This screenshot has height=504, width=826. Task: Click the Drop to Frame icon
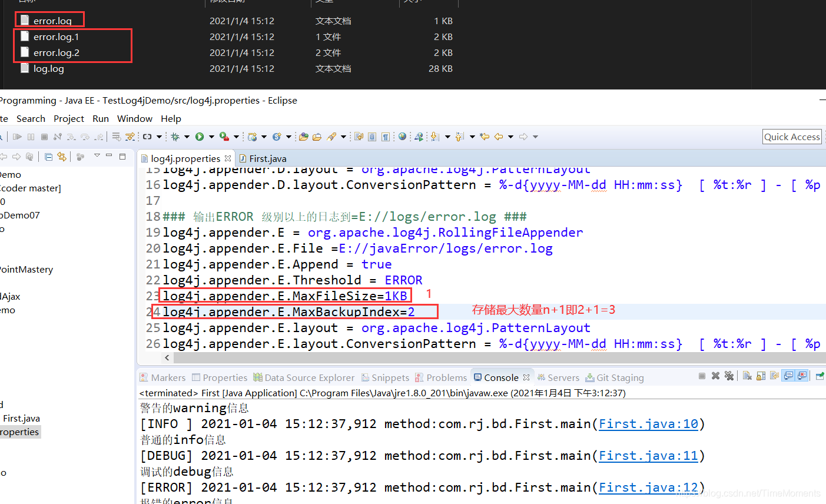click(x=117, y=137)
